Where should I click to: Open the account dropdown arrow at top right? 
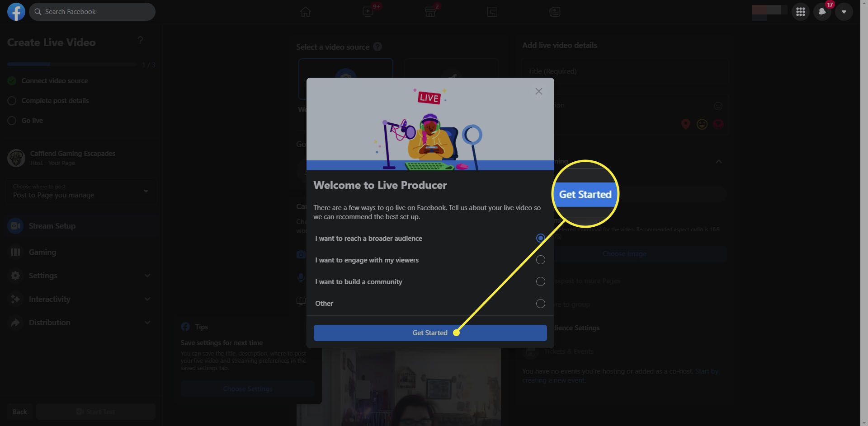844,12
